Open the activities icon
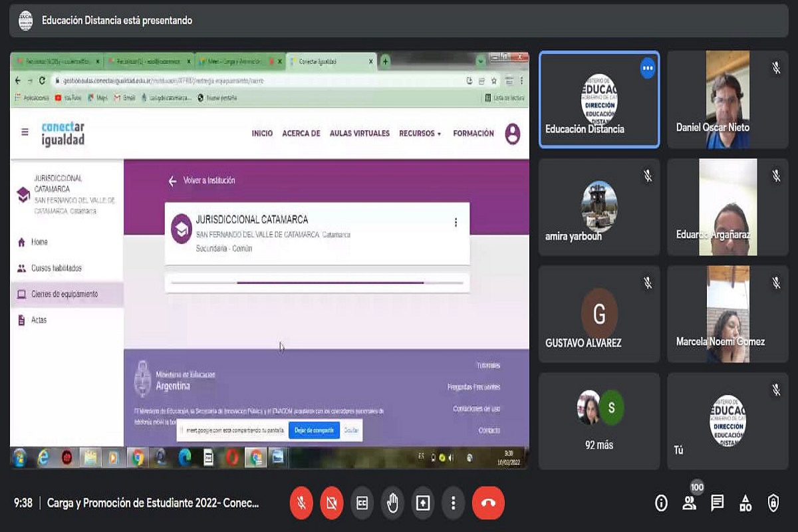The height and width of the screenshot is (532, 798). point(745,503)
